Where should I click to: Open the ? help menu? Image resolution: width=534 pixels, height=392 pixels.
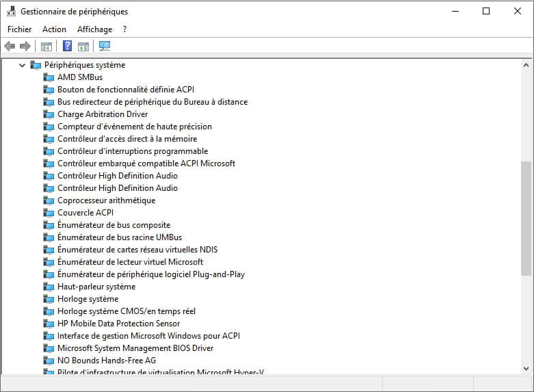tap(125, 29)
